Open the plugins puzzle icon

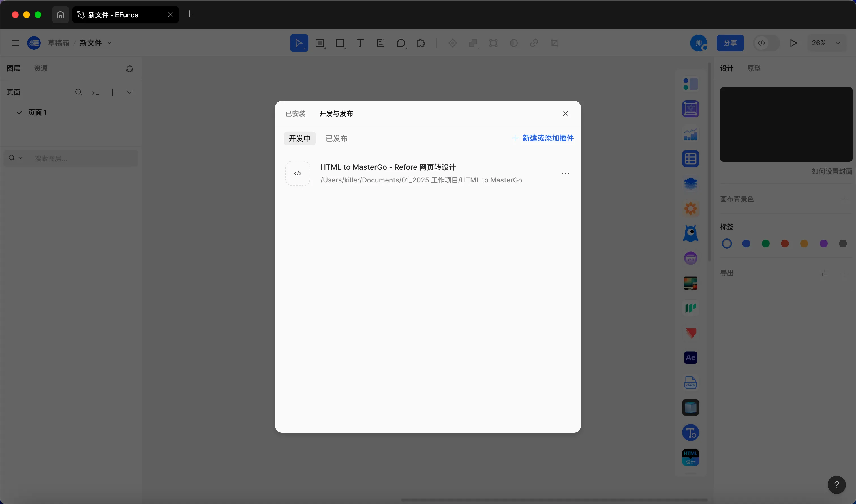click(x=421, y=43)
